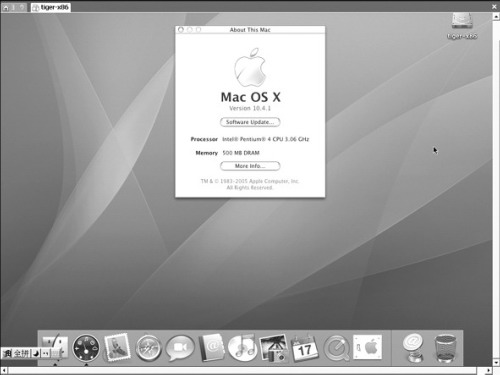Image resolution: width=500 pixels, height=375 pixels.
Task: Open the Trash in the Dock
Action: 445,348
